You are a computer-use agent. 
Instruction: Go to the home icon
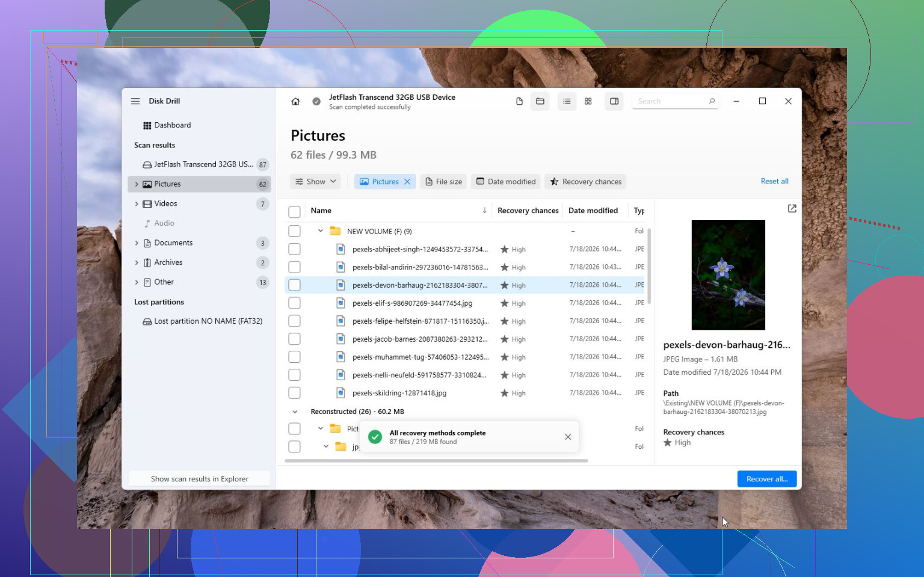(295, 102)
